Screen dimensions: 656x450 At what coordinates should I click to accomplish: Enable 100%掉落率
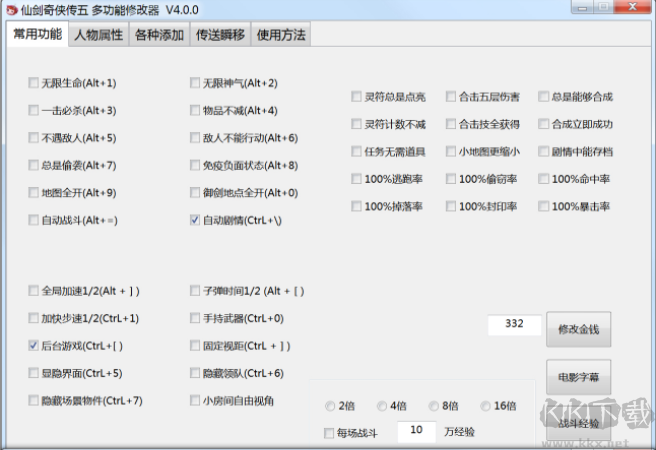pyautogui.click(x=356, y=206)
